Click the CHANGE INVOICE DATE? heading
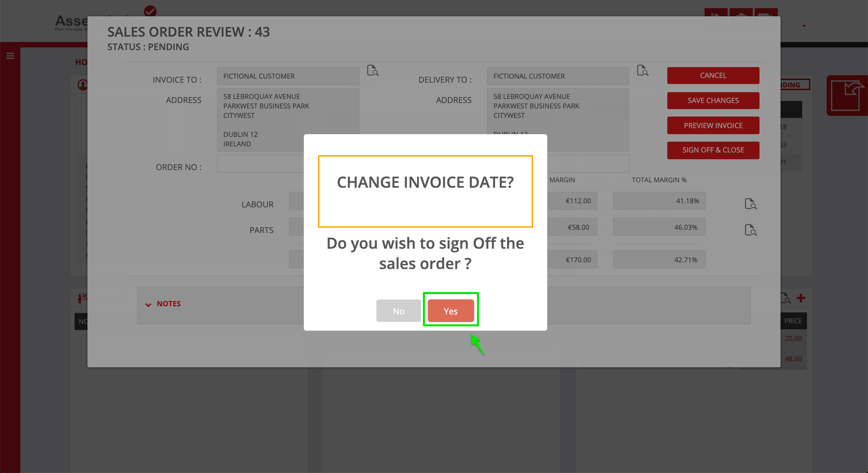 425,182
